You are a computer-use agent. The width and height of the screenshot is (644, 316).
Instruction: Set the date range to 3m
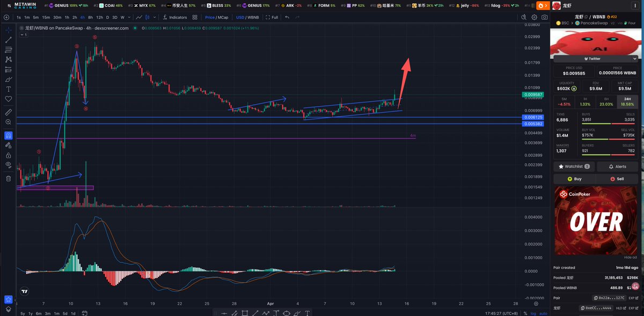[x=47, y=313]
